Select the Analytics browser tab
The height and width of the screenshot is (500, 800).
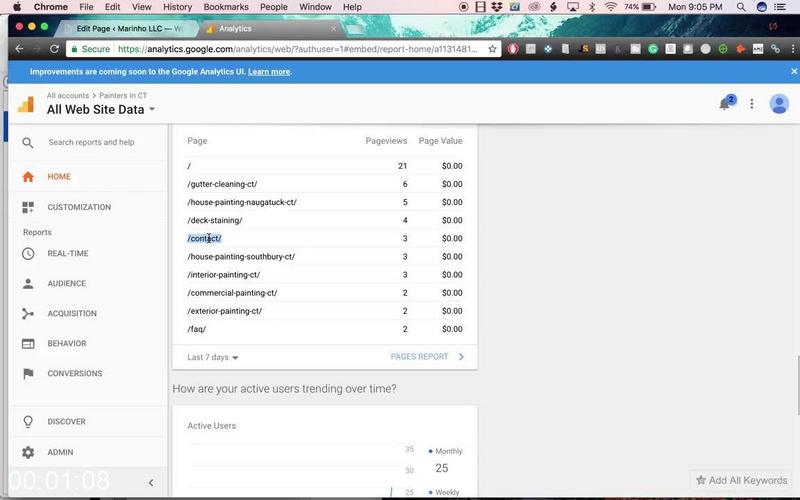(270, 29)
